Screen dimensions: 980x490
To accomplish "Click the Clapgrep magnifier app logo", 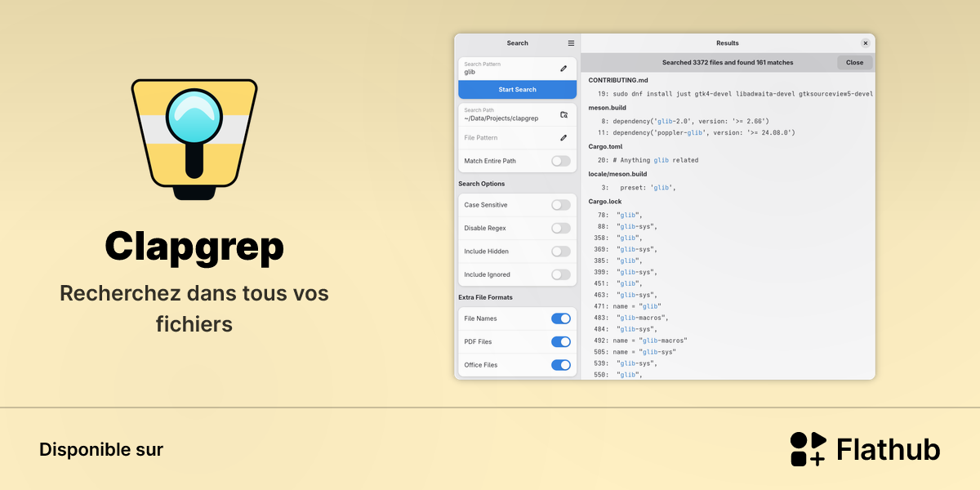I will click(194, 139).
